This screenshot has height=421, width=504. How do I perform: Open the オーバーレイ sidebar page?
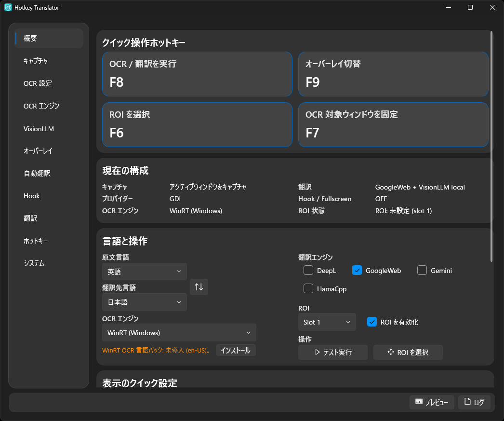coord(49,151)
